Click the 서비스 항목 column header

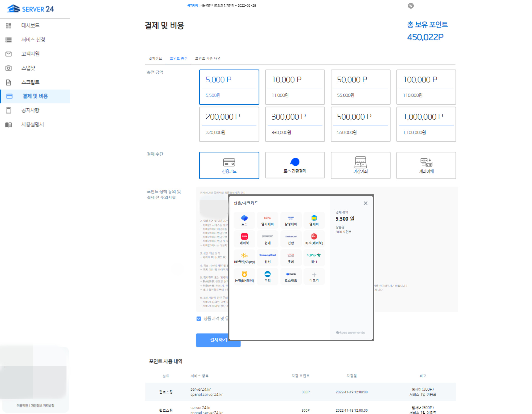coord(199,376)
